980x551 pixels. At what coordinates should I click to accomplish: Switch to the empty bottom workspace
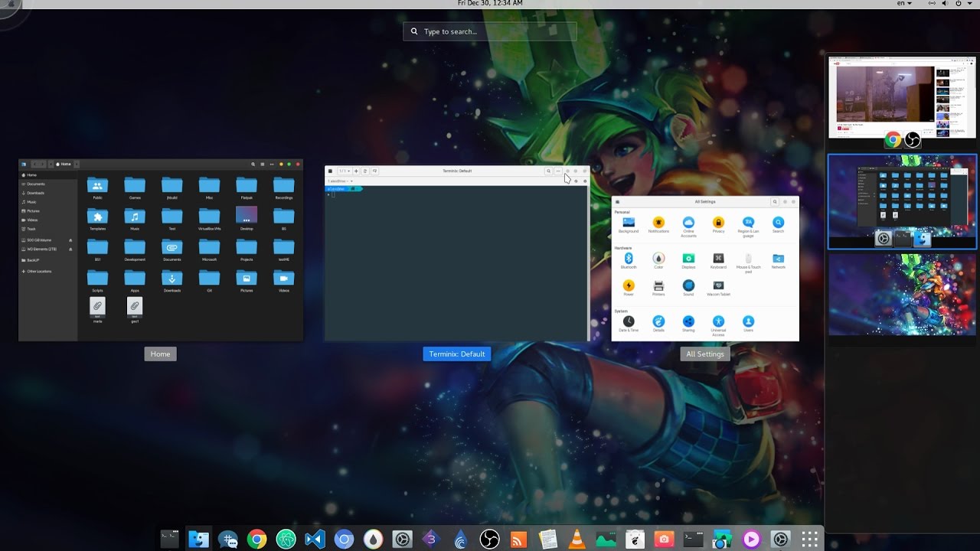902,295
